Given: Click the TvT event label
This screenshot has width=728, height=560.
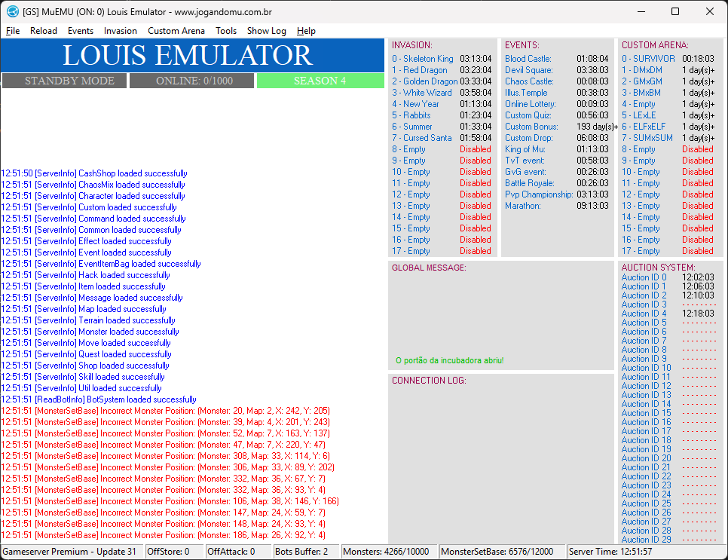Looking at the screenshot, I should point(525,161).
